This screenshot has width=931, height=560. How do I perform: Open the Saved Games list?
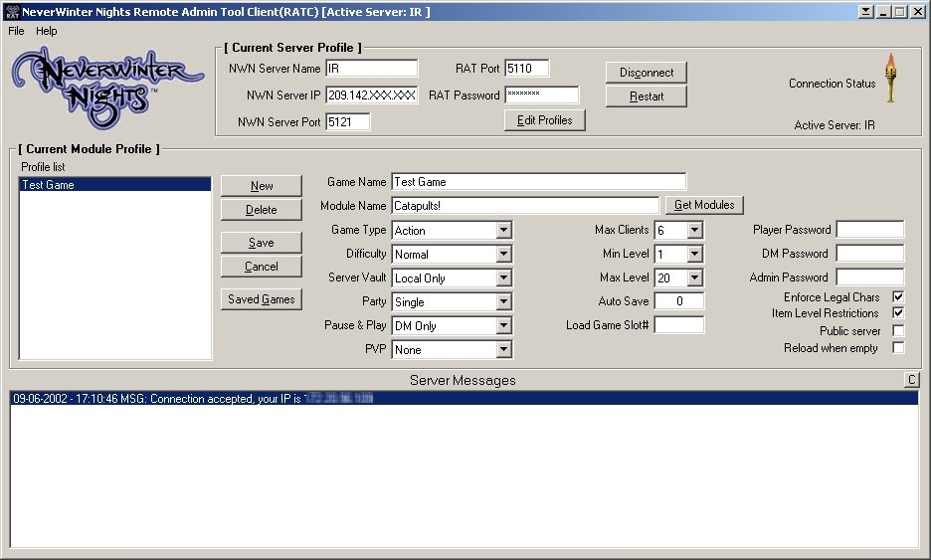point(262,299)
